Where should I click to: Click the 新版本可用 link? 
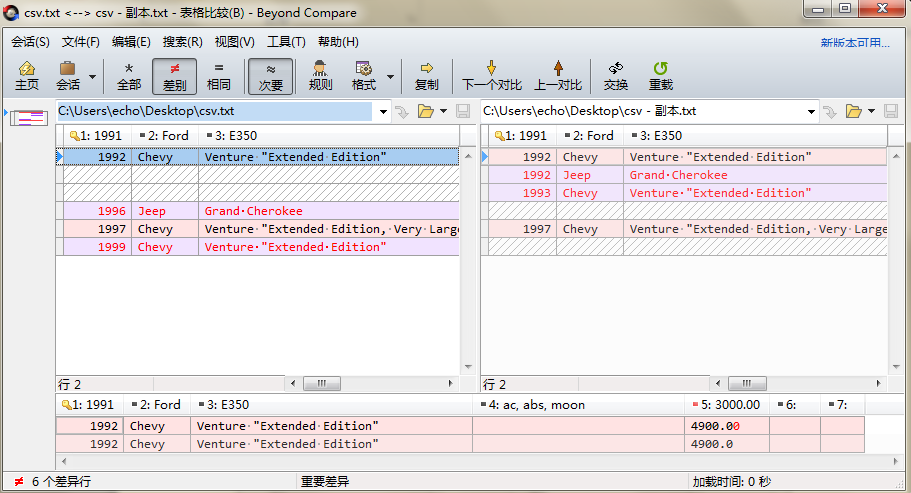click(854, 42)
